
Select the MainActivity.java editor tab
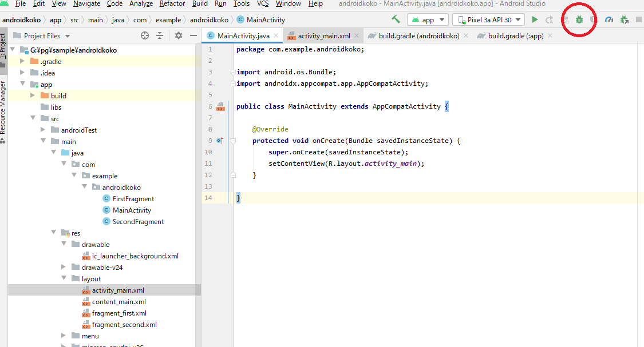tap(243, 35)
